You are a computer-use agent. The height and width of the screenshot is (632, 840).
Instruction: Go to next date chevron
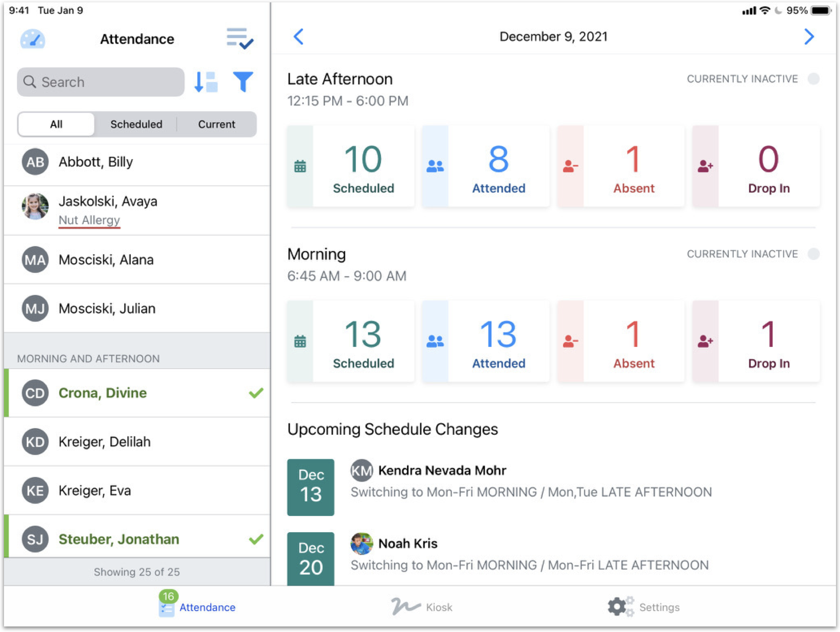[809, 37]
